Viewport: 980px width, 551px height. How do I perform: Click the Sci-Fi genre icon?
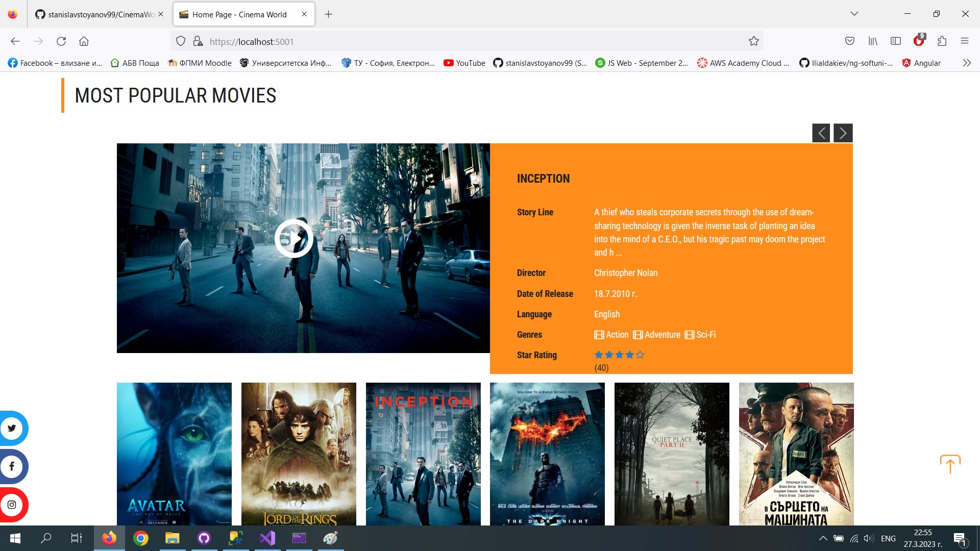689,334
